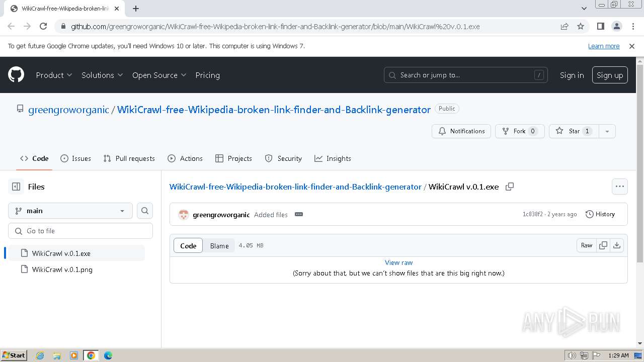This screenshot has height=362, width=644.
Task: Open the Star lists dropdown arrow
Action: [x=607, y=131]
